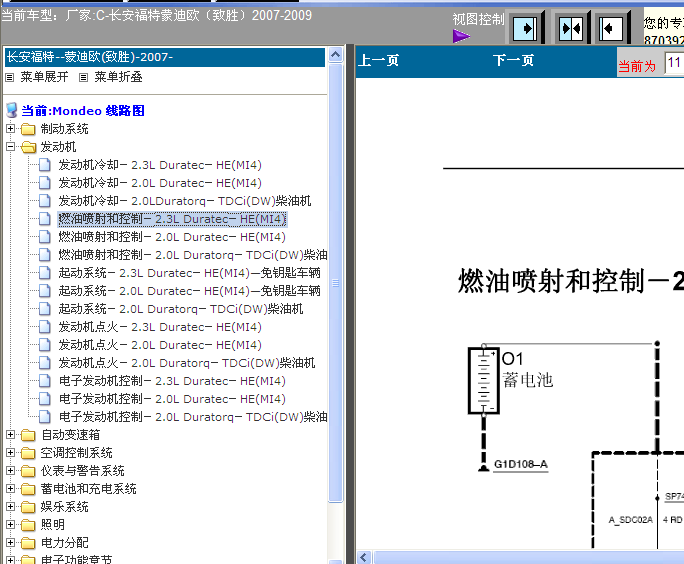The height and width of the screenshot is (564, 684).
Task: Click document icon of 燃油喷射和控制 2.3L Duratec
Action: tap(44, 219)
